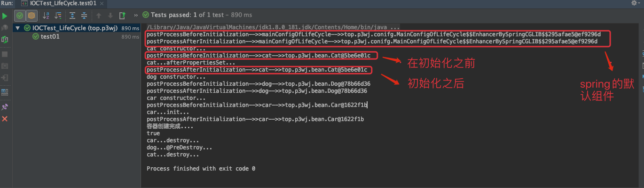This screenshot has height=188, width=644.
Task: Click the 890 ms duration of test01
Action: coord(130,37)
